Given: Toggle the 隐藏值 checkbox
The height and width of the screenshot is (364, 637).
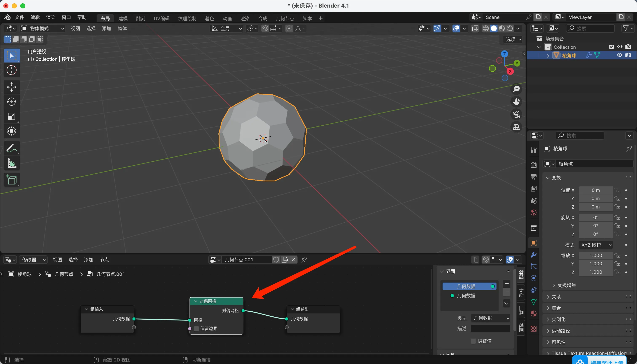Looking at the screenshot, I should tap(473, 341).
